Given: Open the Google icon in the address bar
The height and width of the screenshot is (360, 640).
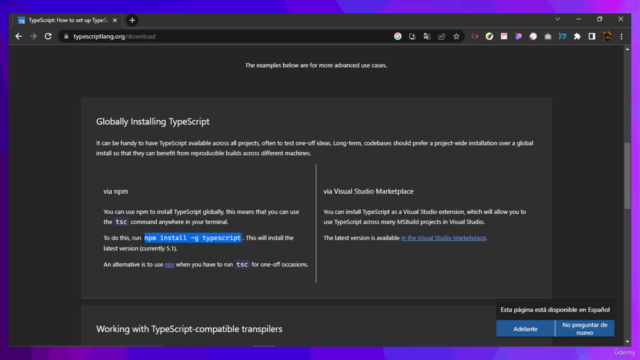Looking at the screenshot, I should [398, 36].
